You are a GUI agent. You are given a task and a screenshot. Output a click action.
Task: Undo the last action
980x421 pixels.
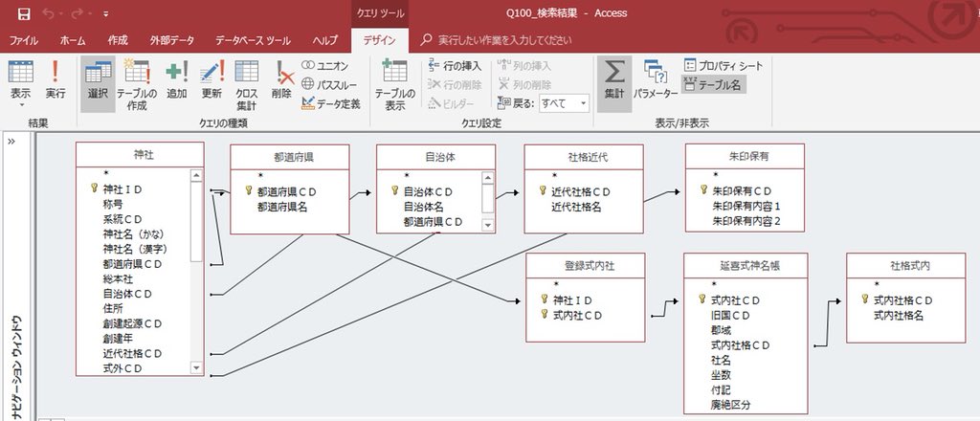pos(47,13)
